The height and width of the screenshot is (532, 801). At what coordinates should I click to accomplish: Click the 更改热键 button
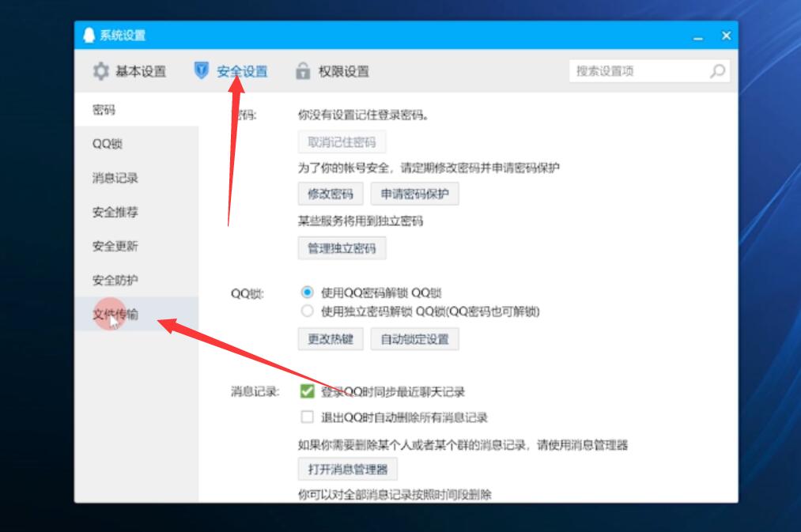pos(331,339)
